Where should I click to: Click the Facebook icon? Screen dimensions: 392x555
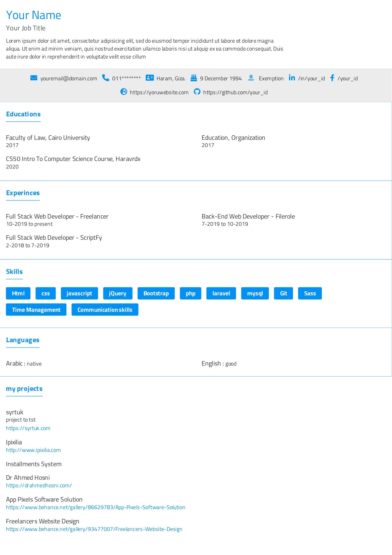click(332, 78)
